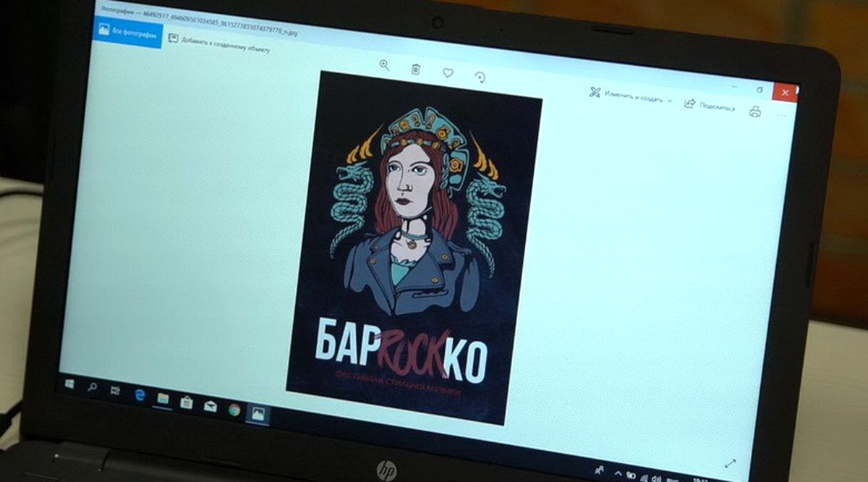Rotate the image with the rotate icon

[x=480, y=77]
